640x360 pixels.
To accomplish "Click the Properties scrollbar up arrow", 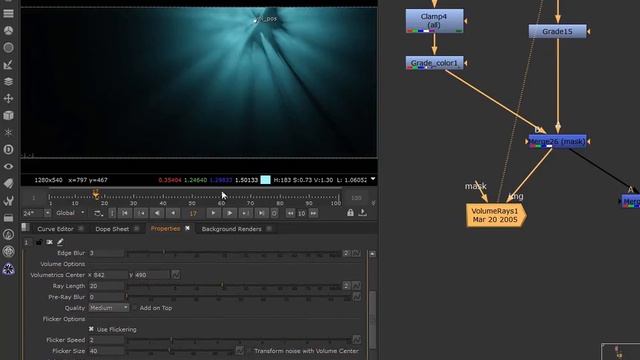I will coord(372,253).
